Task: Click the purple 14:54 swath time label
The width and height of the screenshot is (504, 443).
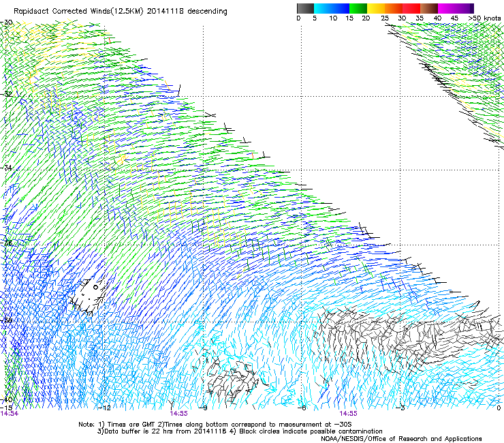Action: 10,414
